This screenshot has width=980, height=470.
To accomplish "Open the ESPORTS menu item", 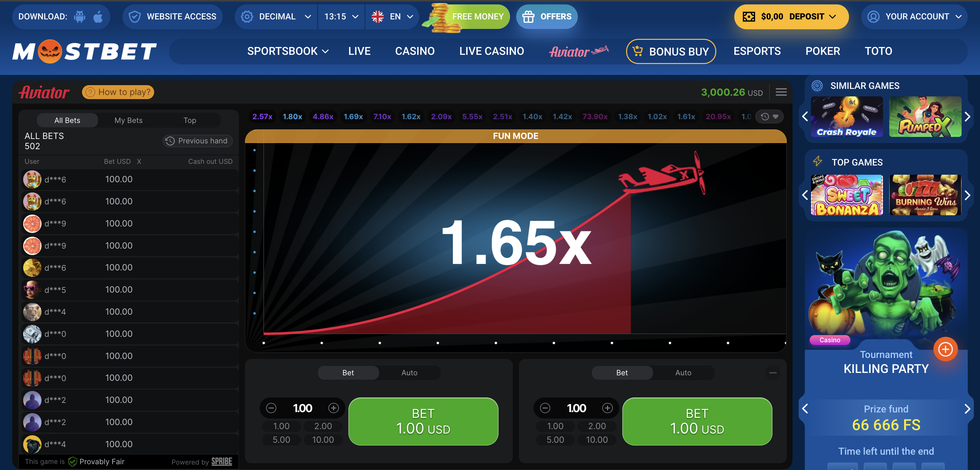I will [x=757, y=51].
